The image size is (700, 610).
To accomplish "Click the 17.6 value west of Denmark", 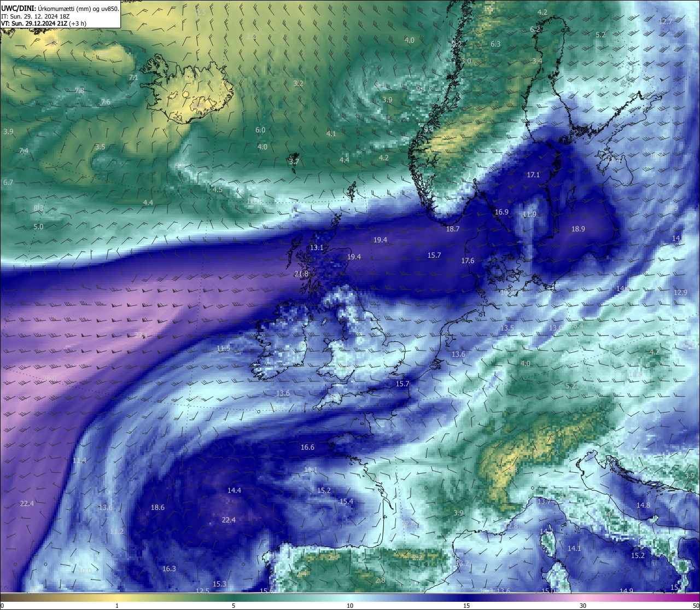I will [x=468, y=261].
